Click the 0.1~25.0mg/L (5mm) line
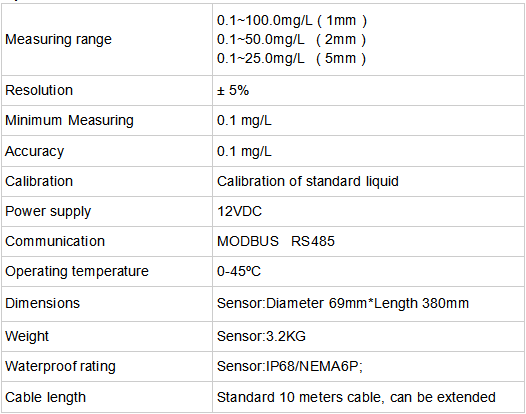 [291, 58]
